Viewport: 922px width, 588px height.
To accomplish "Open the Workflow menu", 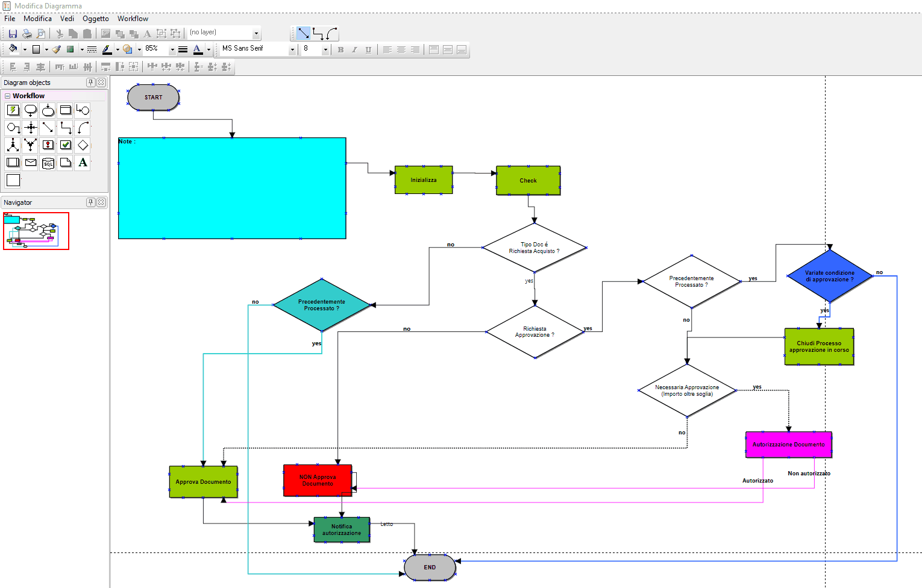I will pyautogui.click(x=133, y=19).
